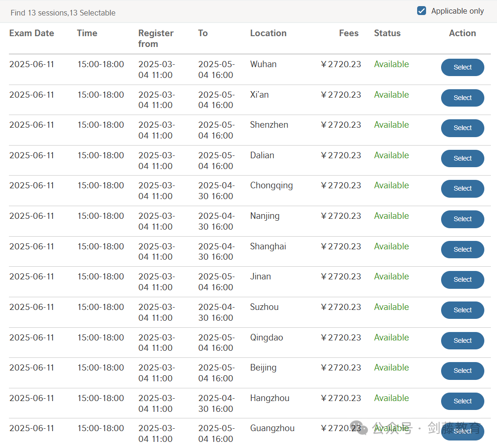Click the Available status in Beijing row
Image resolution: width=497 pixels, height=448 pixels.
click(x=391, y=368)
